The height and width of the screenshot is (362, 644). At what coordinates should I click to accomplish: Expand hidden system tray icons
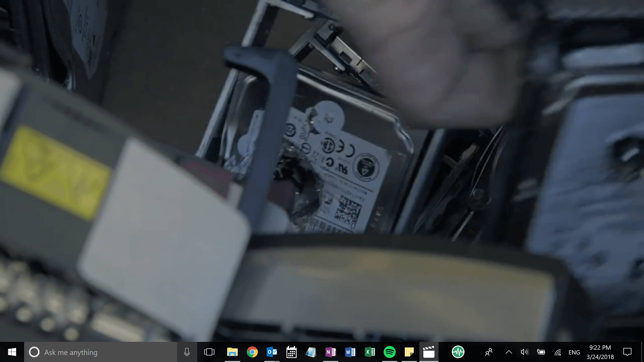coord(509,352)
